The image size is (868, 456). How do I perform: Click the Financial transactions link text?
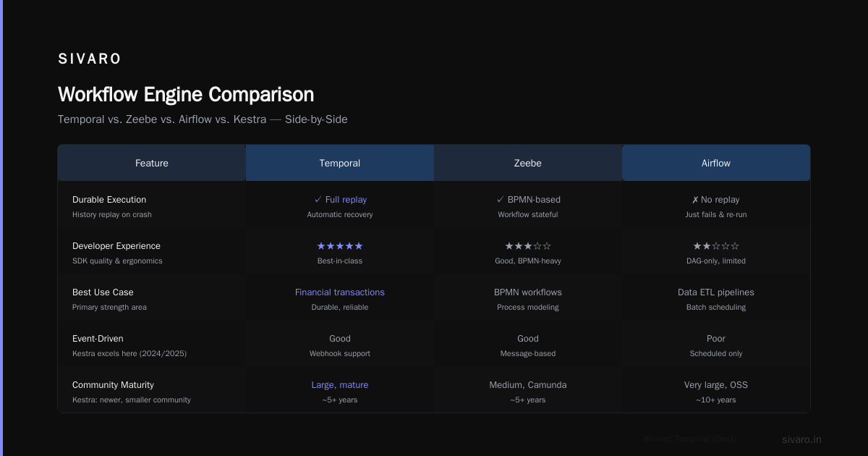point(340,292)
